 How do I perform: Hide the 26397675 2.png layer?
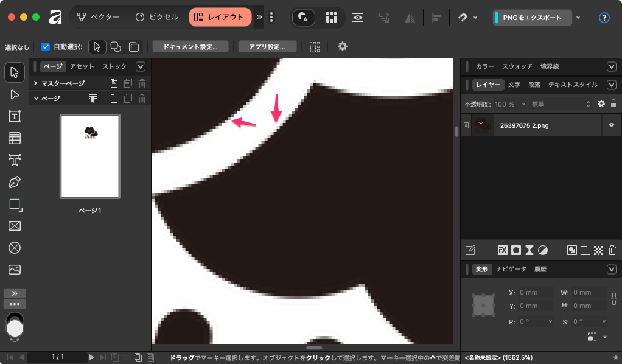611,125
